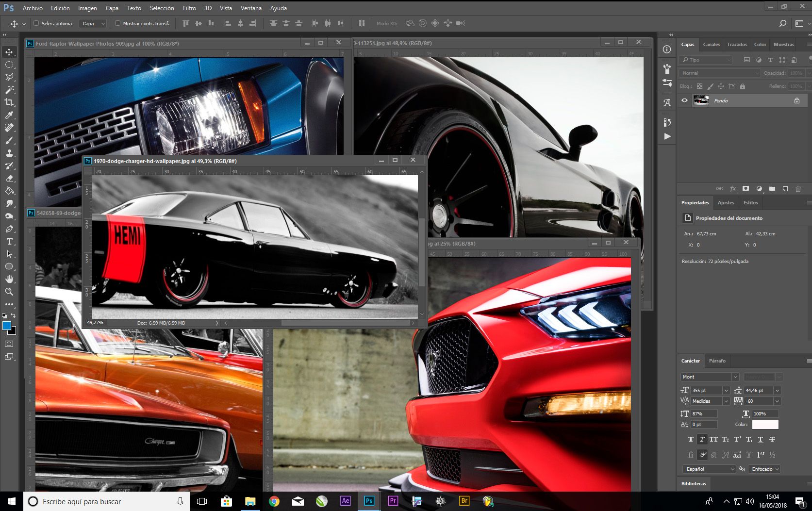
Task: Click the font size 355 pt field
Action: point(706,390)
